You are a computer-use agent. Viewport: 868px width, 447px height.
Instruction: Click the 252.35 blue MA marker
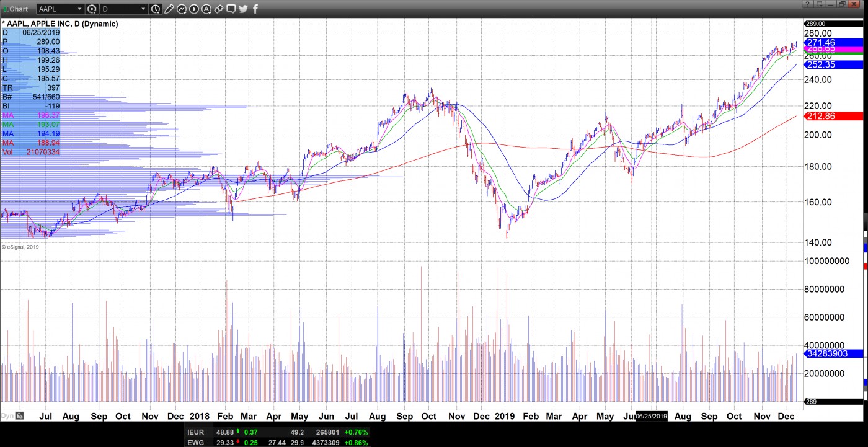pyautogui.click(x=833, y=64)
